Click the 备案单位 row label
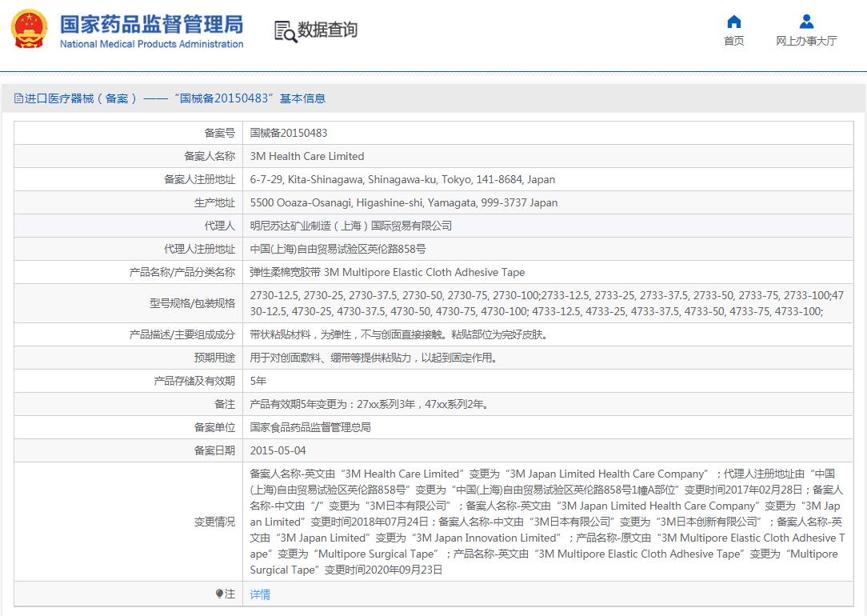Viewport: 867px width, 616px height. (214, 427)
